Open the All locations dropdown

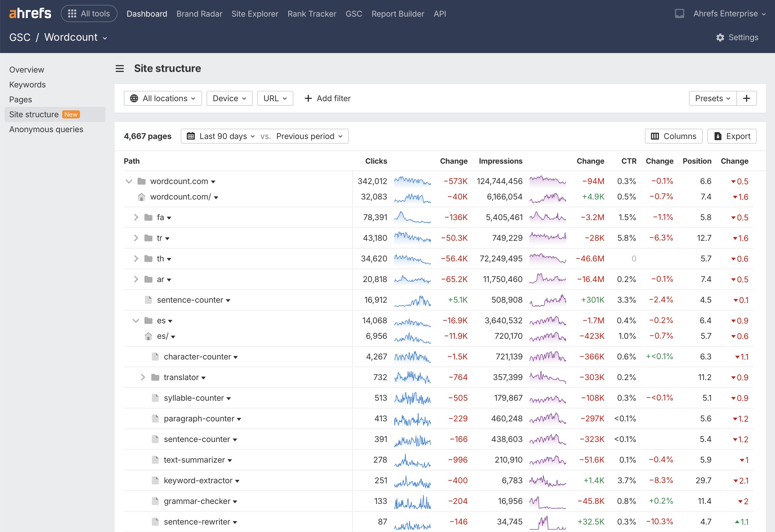click(x=163, y=98)
